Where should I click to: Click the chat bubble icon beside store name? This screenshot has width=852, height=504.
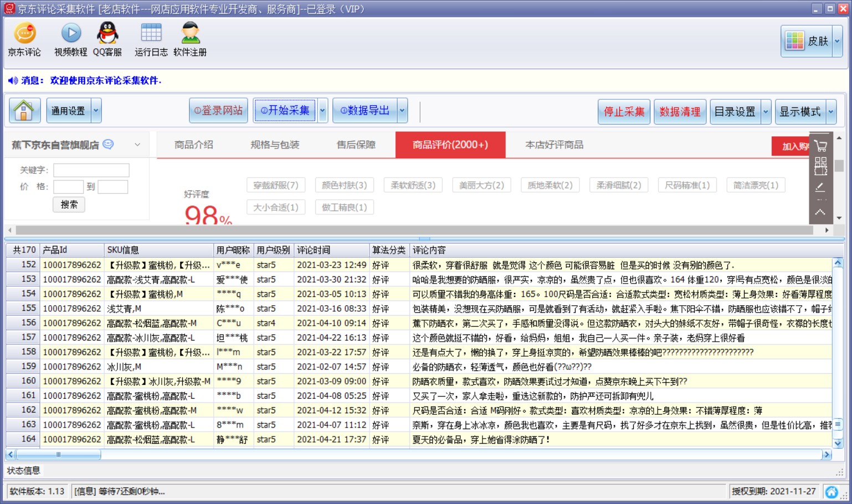coord(109,144)
